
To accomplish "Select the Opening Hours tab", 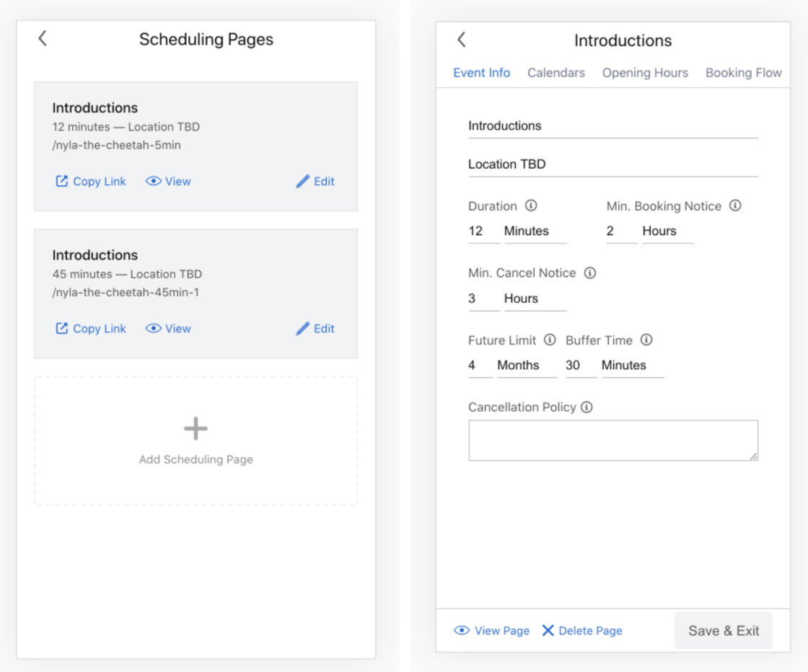I will tap(645, 72).
